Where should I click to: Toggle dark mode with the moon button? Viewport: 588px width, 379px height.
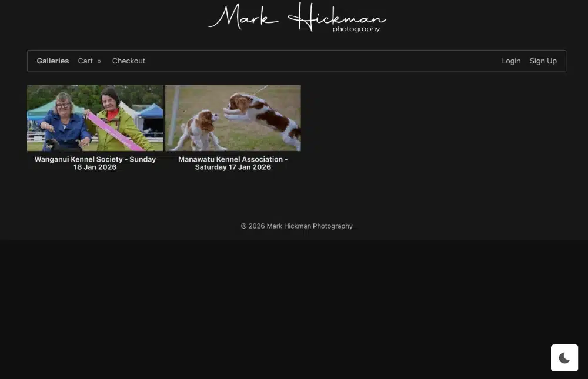[564, 358]
